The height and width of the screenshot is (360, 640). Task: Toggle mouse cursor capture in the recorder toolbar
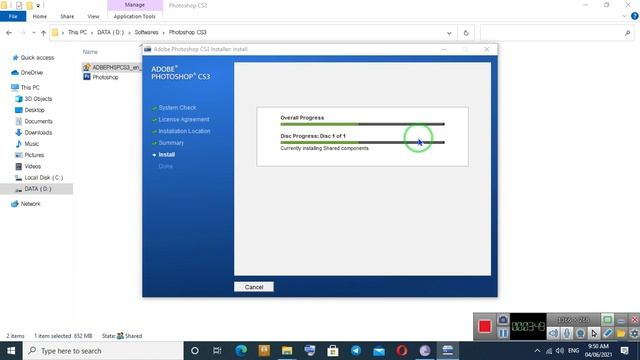click(594, 333)
